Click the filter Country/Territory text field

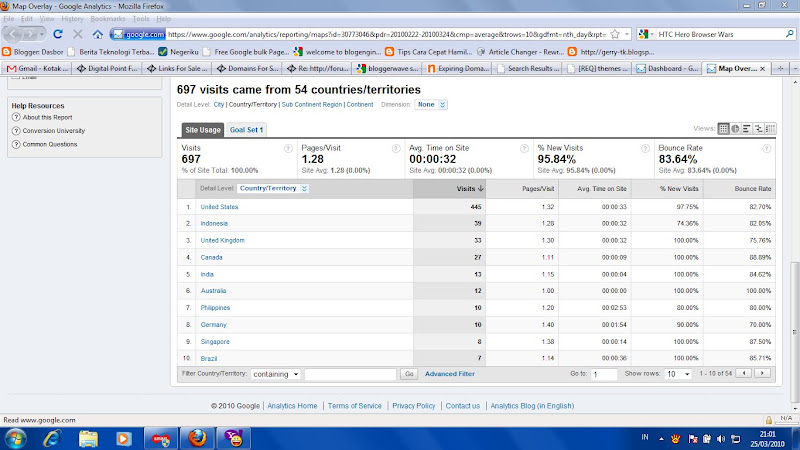(x=350, y=374)
